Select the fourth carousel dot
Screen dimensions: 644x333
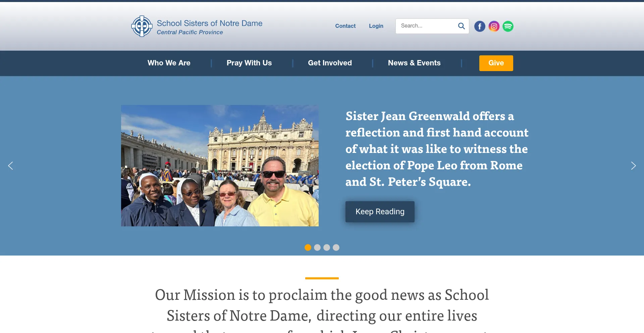coord(336,247)
